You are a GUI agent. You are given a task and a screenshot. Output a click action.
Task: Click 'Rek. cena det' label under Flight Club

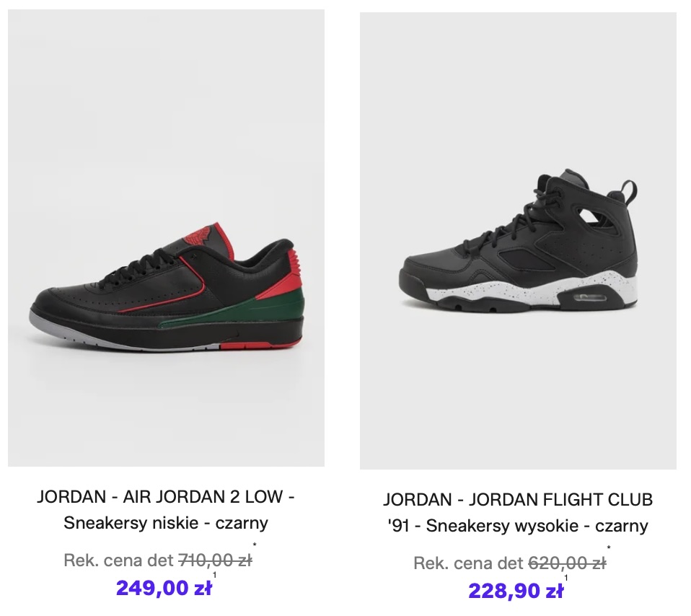[x=468, y=563]
